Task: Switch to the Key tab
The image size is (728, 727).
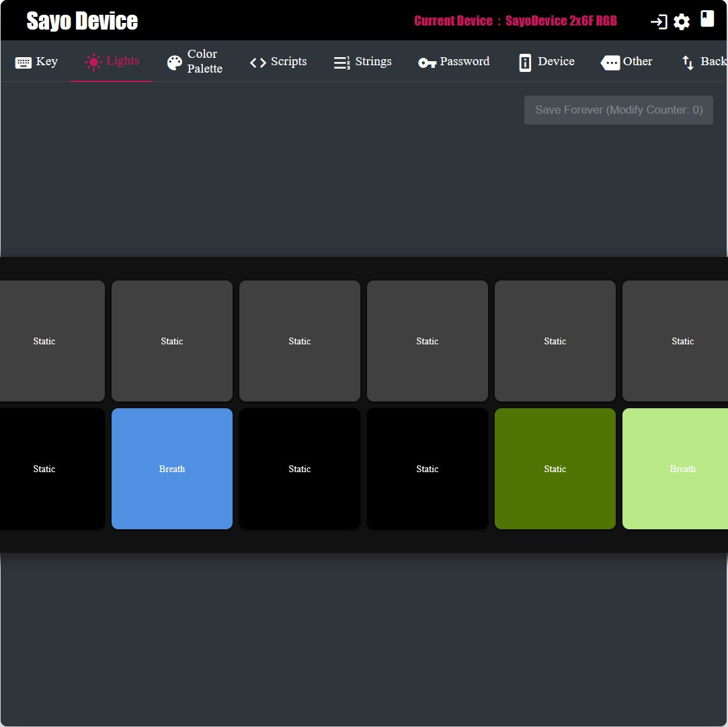Action: point(36,61)
